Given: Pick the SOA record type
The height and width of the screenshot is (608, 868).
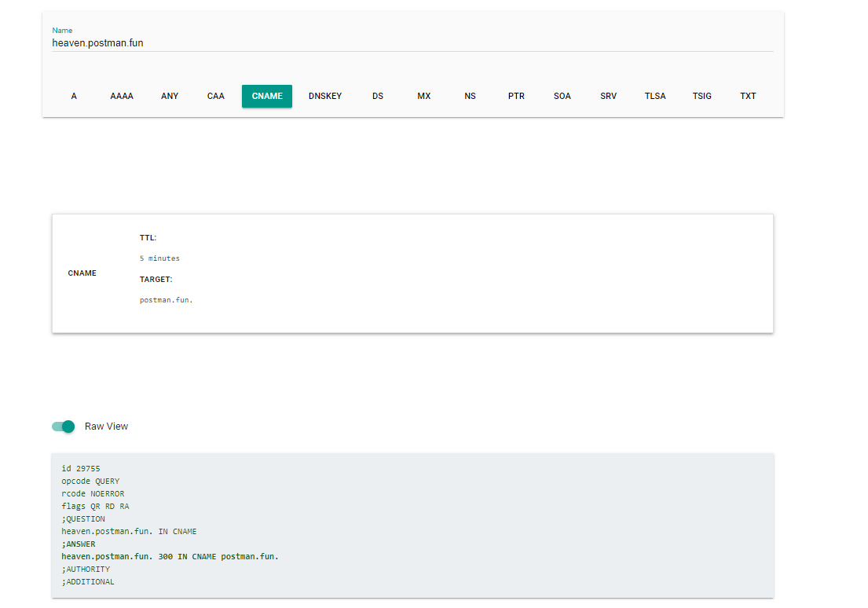Looking at the screenshot, I should pos(562,96).
